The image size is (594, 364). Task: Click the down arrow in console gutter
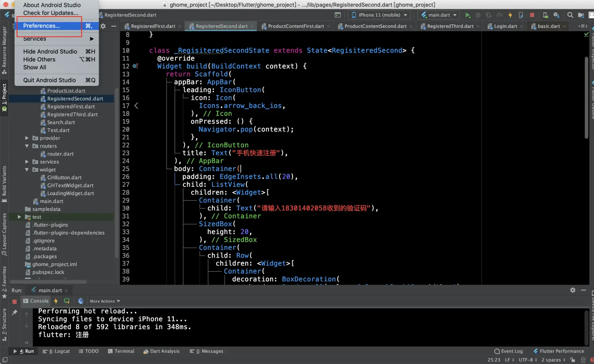tap(27, 325)
